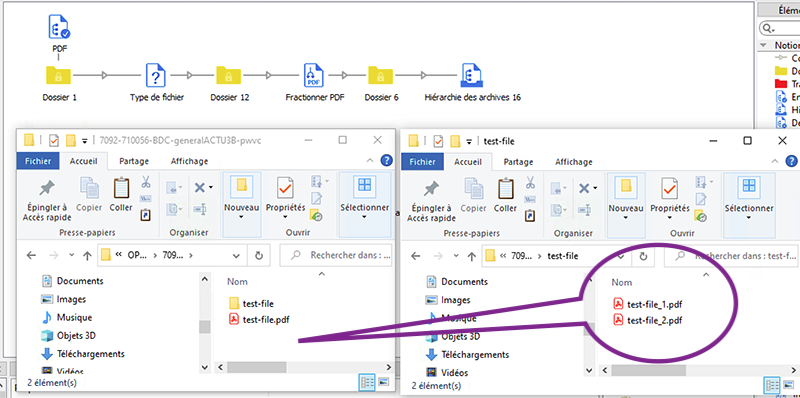The width and height of the screenshot is (800, 398).
Task: Select the Type de fichier node
Action: pyautogui.click(x=157, y=76)
